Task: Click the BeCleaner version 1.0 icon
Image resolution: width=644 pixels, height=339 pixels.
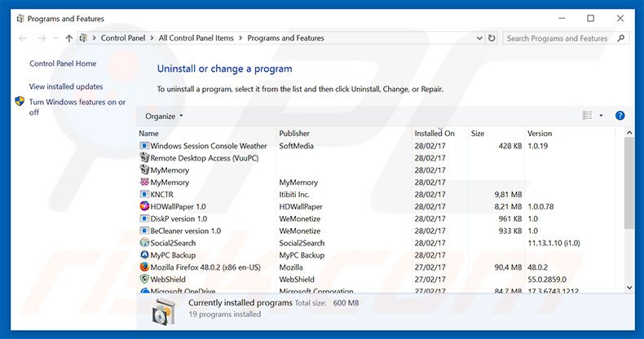Action: click(x=144, y=231)
